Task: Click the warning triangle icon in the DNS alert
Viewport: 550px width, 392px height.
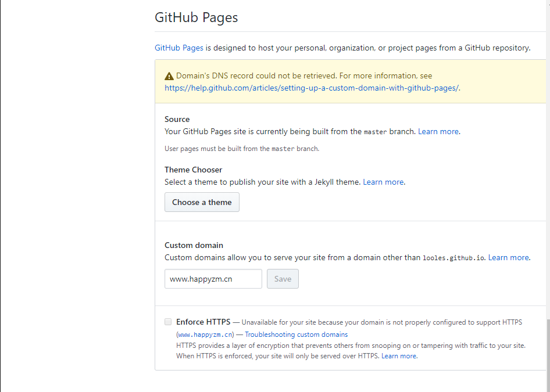Action: (x=169, y=76)
